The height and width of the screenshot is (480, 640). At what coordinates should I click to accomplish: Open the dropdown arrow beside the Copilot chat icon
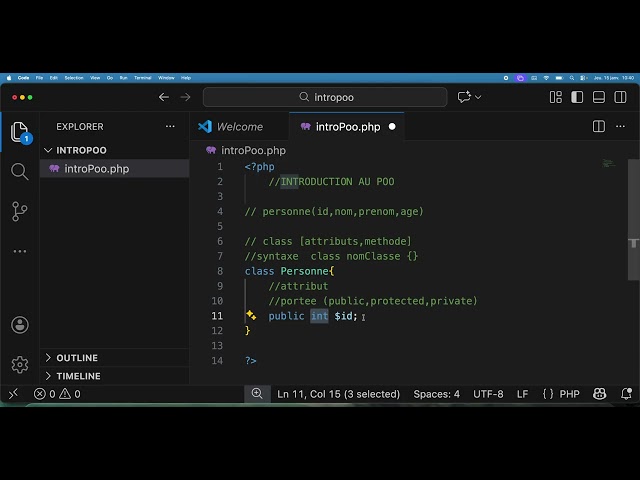click(478, 97)
